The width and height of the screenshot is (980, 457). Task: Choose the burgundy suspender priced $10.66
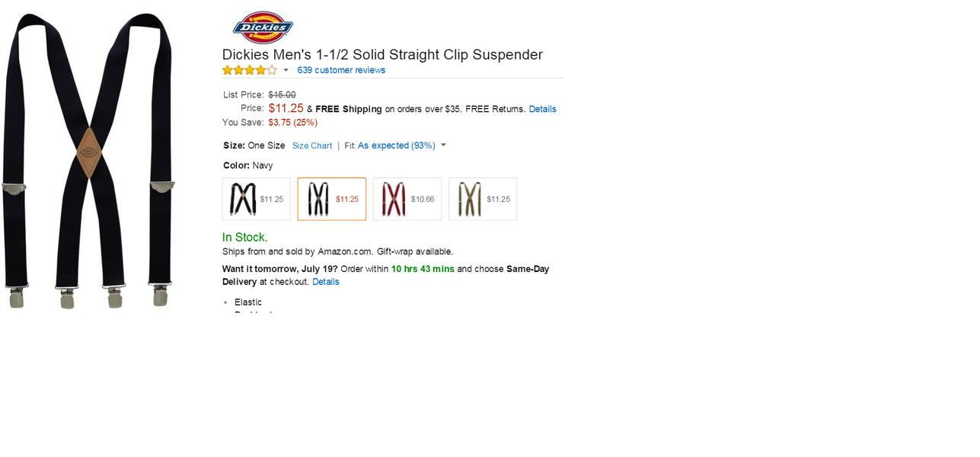click(407, 199)
